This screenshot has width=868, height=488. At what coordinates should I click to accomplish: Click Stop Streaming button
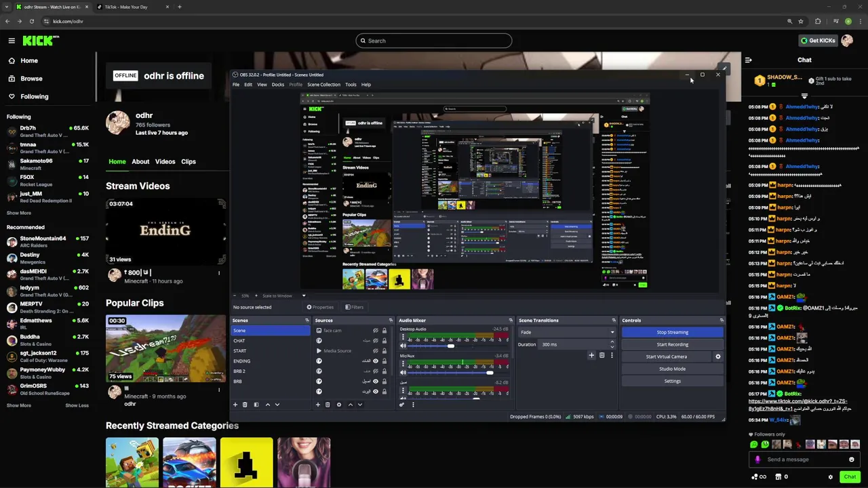click(x=672, y=332)
